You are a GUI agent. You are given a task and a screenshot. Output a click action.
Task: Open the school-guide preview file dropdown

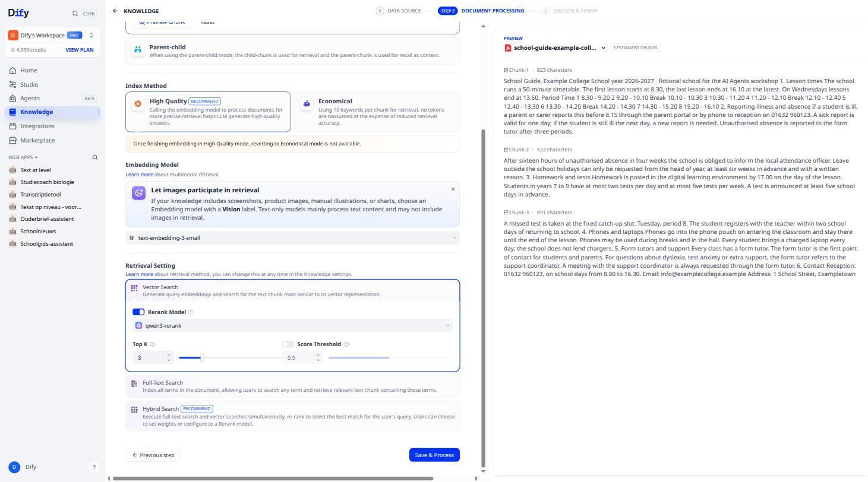[604, 48]
